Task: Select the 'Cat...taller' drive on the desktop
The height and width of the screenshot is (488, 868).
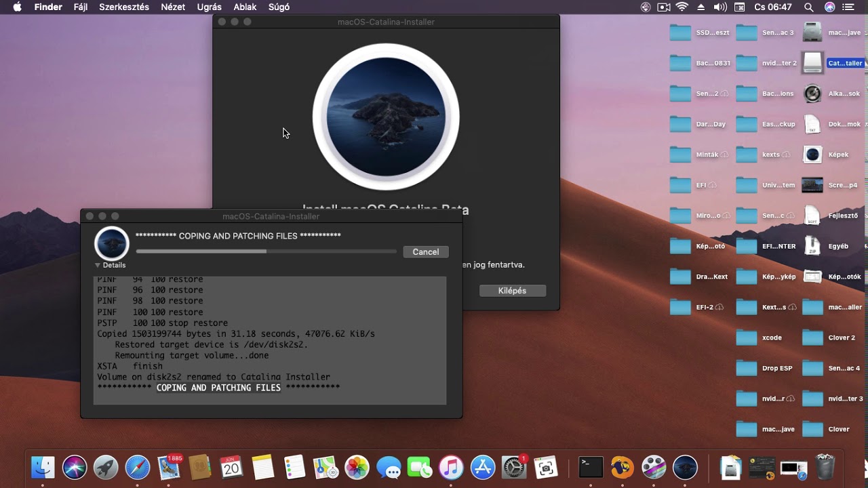Action: (x=812, y=63)
